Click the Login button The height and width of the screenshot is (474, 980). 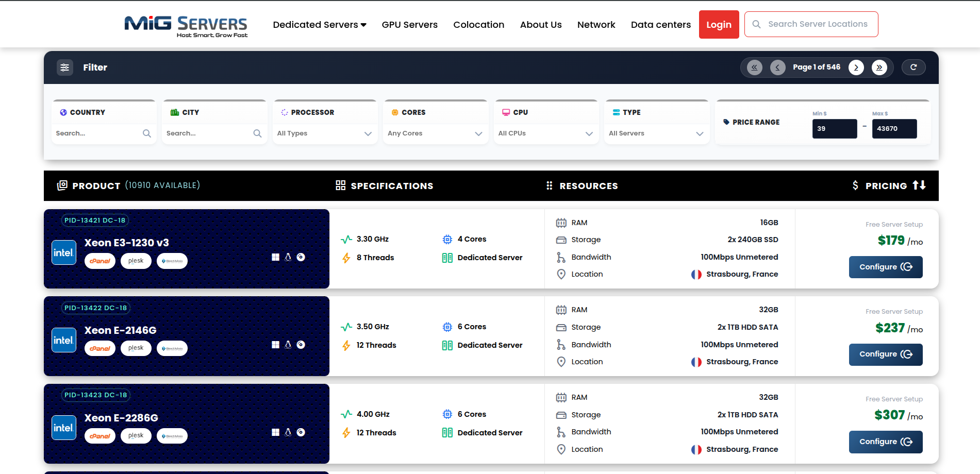[719, 24]
